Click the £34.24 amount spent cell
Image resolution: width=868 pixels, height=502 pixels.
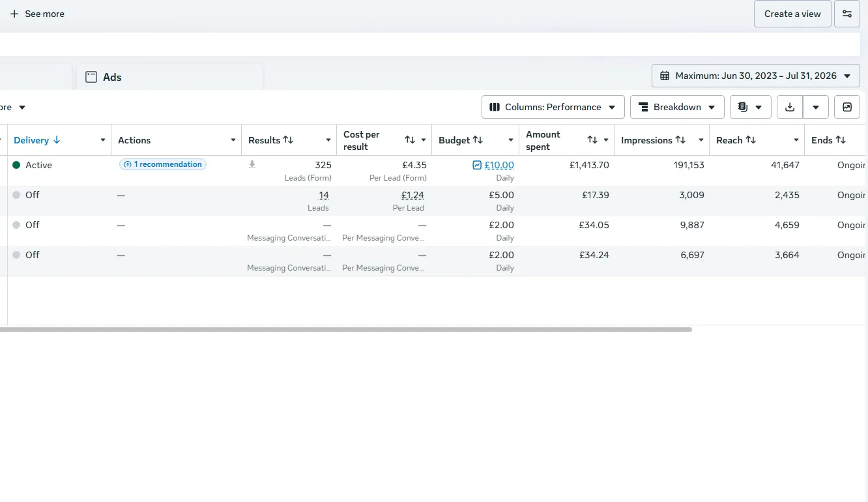594,255
